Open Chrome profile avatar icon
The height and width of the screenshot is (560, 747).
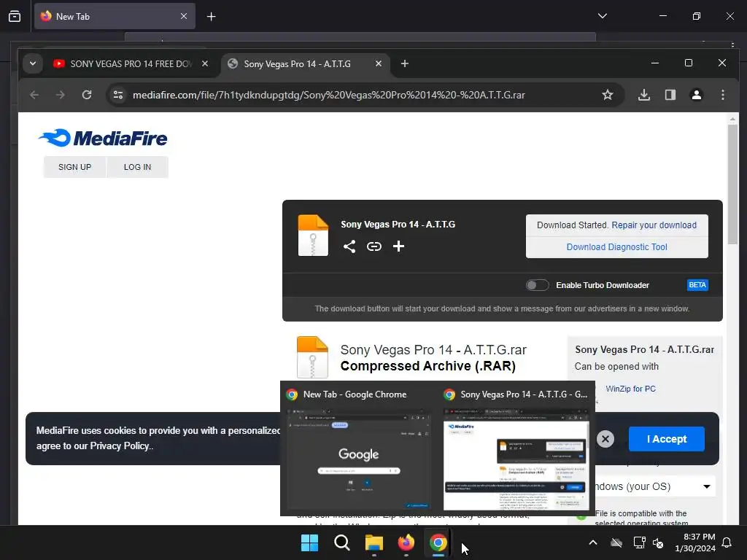(696, 95)
